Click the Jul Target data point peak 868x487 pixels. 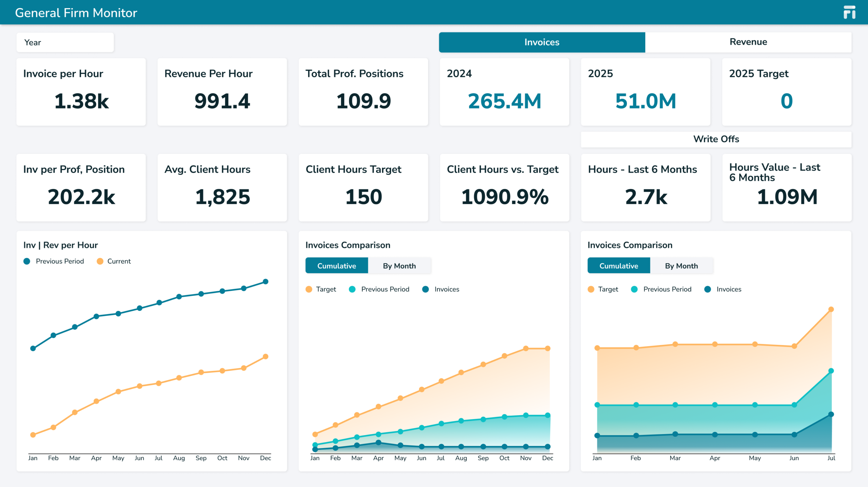[x=831, y=310]
